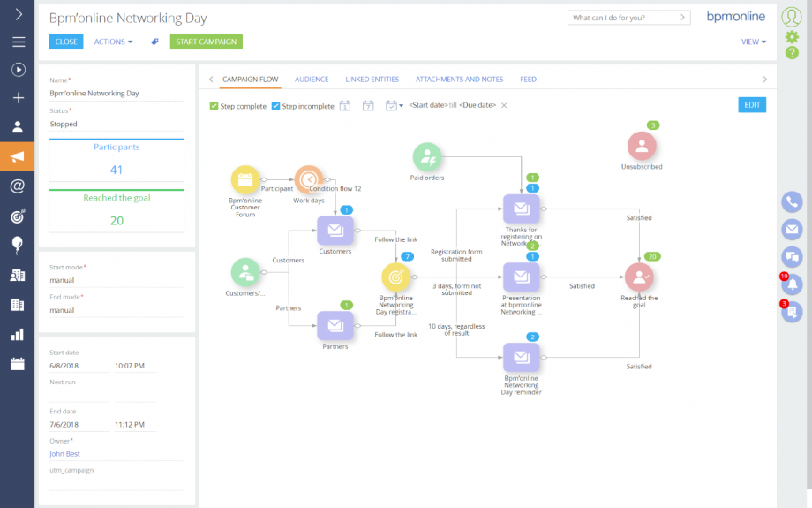Clear the date filter with X
This screenshot has height=508, width=812.
(504, 105)
